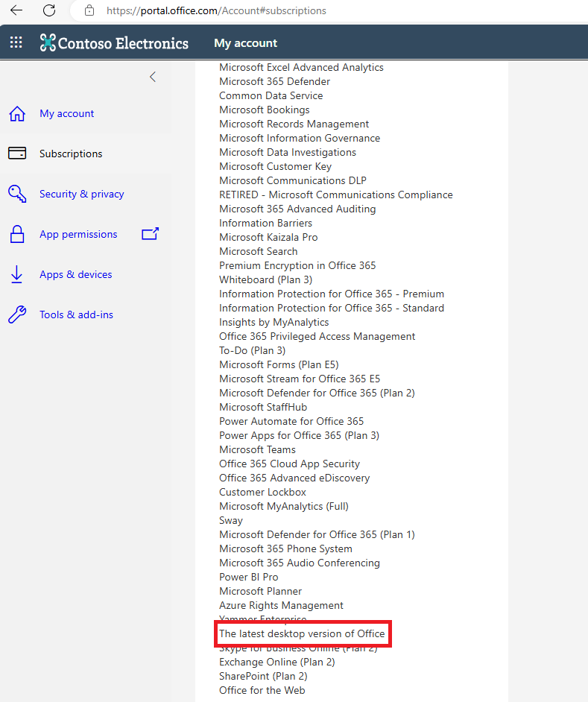The width and height of the screenshot is (588, 702).
Task: Select 'Microsoft Bookings' entry
Action: pyautogui.click(x=265, y=110)
